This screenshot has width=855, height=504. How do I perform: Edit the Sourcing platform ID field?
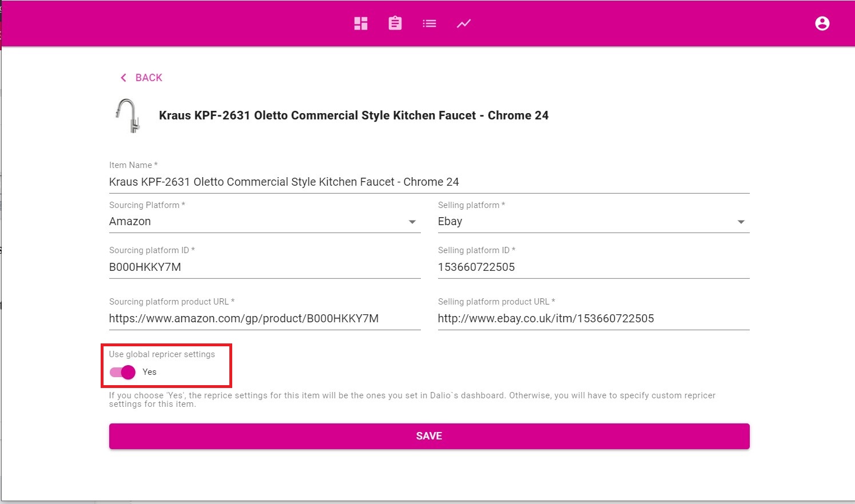click(265, 267)
